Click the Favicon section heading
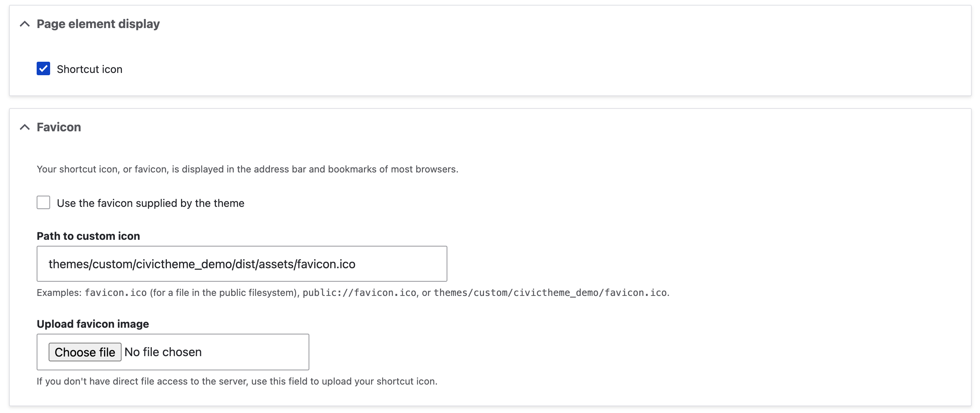 [59, 127]
